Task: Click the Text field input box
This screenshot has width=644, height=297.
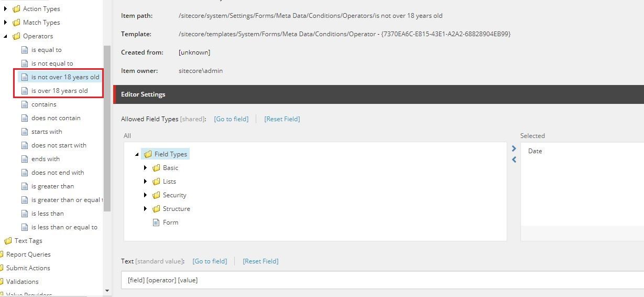Action: pyautogui.click(x=383, y=280)
